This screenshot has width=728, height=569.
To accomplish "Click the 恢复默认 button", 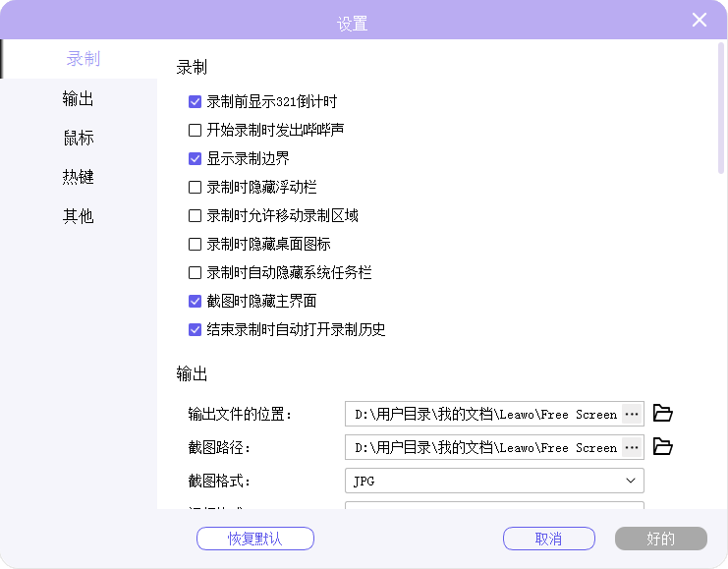I will coord(255,539).
